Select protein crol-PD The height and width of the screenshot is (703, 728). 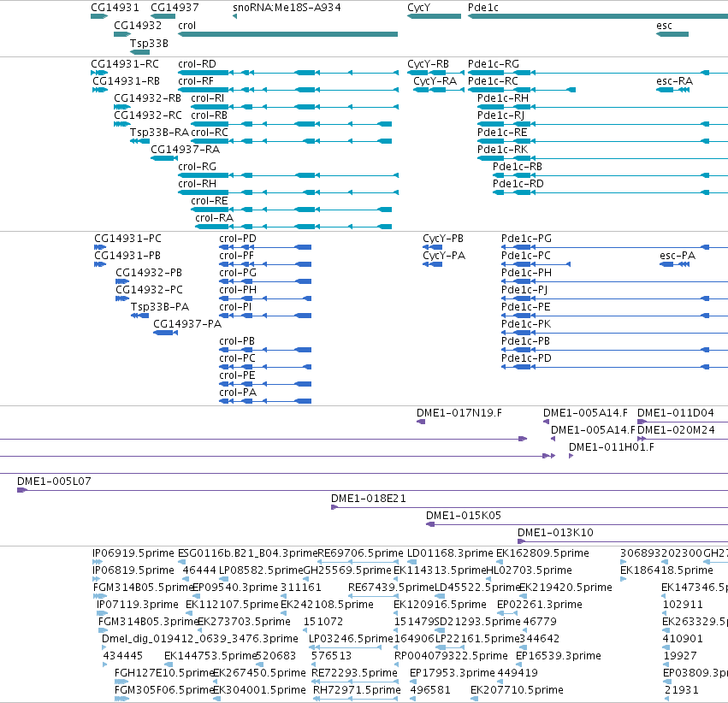[x=265, y=247]
